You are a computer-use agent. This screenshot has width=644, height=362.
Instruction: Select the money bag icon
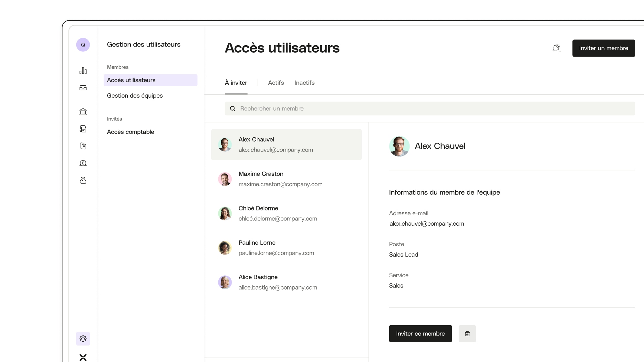[x=83, y=180]
